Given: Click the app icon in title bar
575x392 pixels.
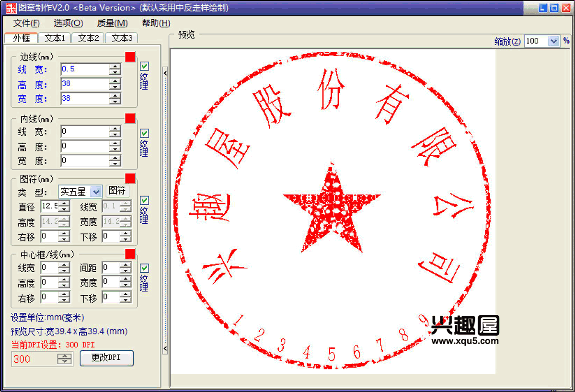Looking at the screenshot, I should pyautogui.click(x=11, y=8).
